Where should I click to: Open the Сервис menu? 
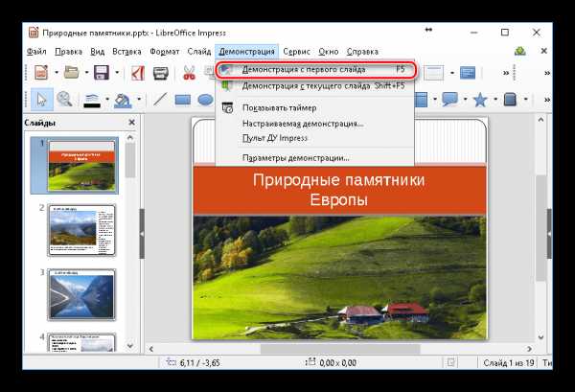coord(297,52)
